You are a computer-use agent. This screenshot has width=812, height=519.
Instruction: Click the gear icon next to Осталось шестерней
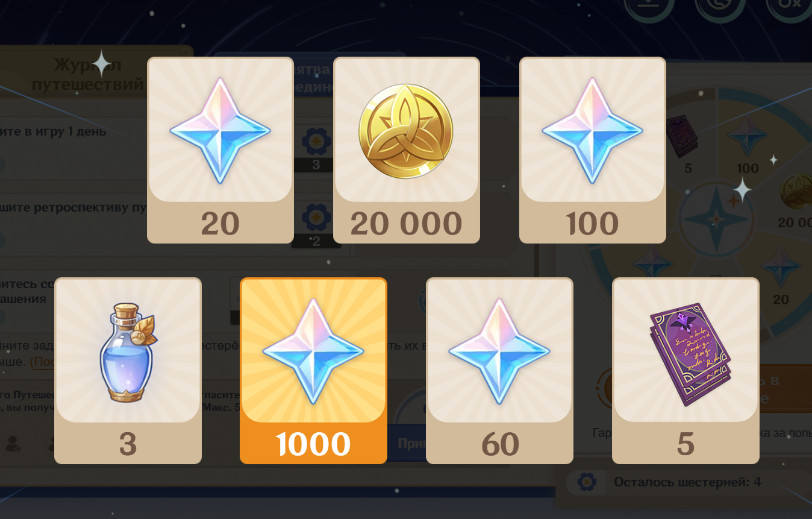[x=587, y=482]
